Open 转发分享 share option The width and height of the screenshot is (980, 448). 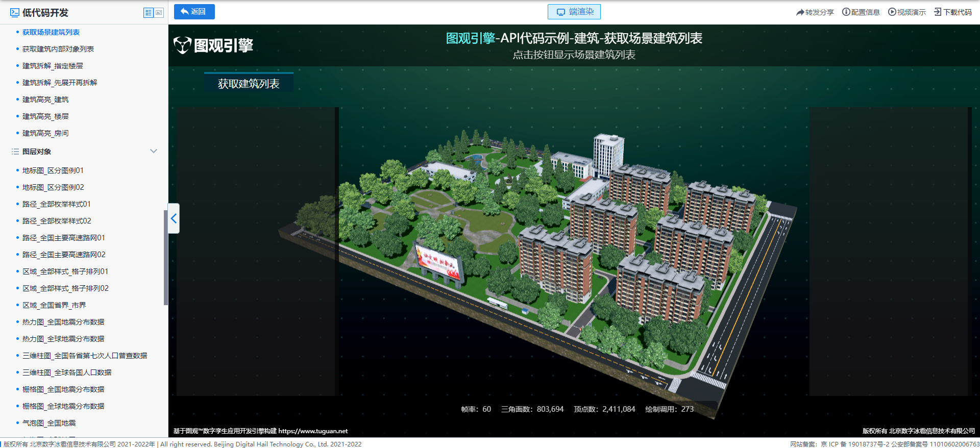[x=815, y=12]
